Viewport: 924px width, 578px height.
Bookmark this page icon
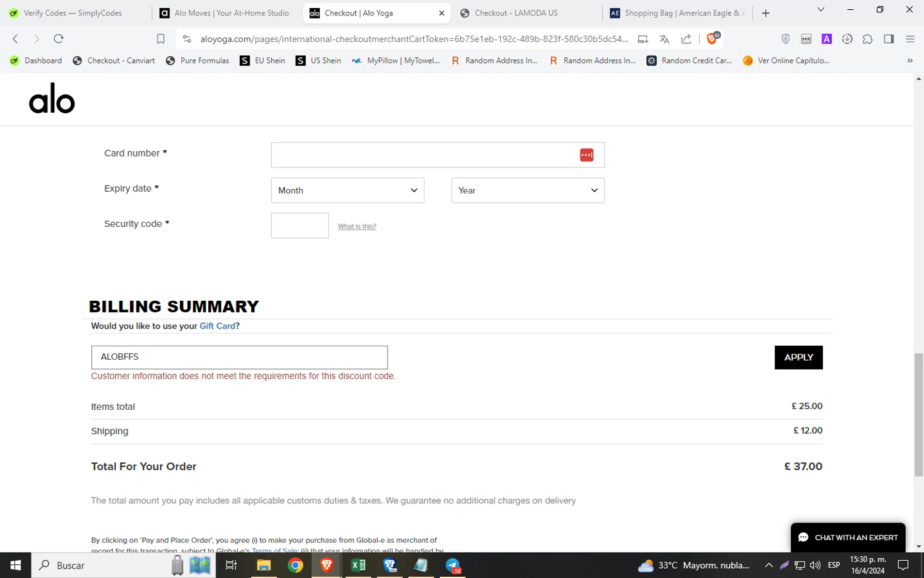(x=161, y=39)
